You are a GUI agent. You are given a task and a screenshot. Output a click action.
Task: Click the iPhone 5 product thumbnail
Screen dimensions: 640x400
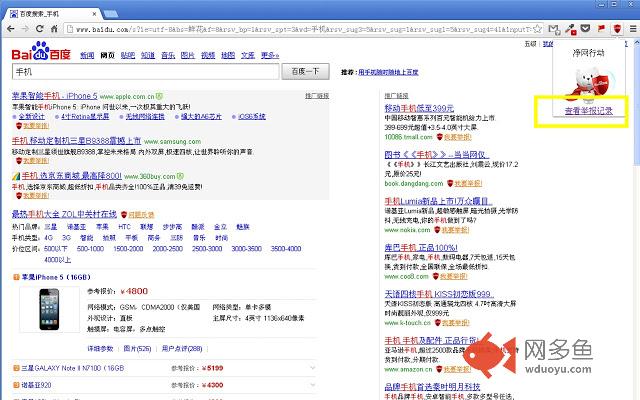pos(49,309)
